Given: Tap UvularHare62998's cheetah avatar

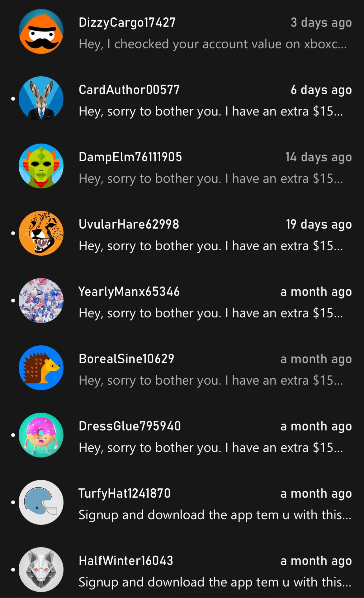Looking at the screenshot, I should tap(41, 233).
